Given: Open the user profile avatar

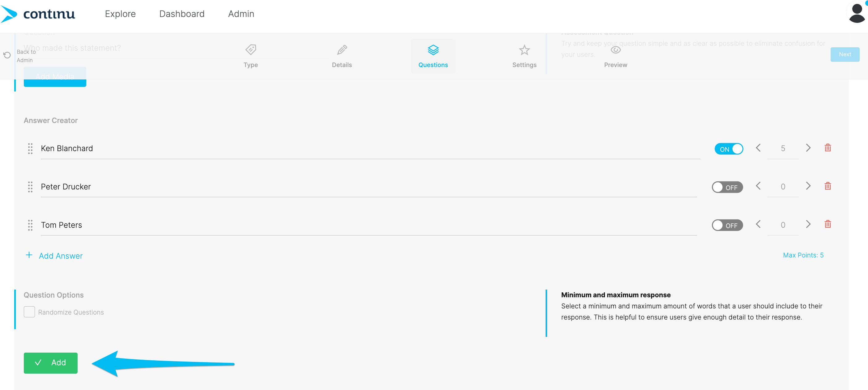Looking at the screenshot, I should 857,13.
